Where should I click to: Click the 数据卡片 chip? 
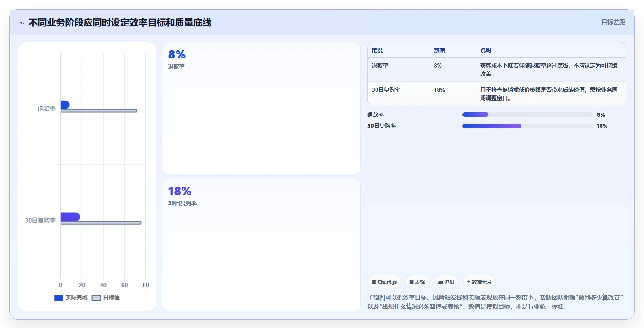(479, 282)
